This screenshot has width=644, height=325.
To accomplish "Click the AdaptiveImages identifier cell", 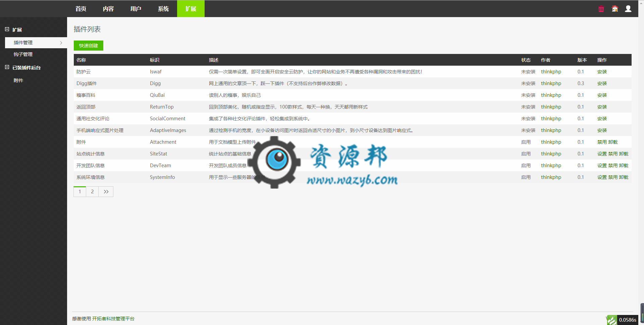I will point(168,130).
